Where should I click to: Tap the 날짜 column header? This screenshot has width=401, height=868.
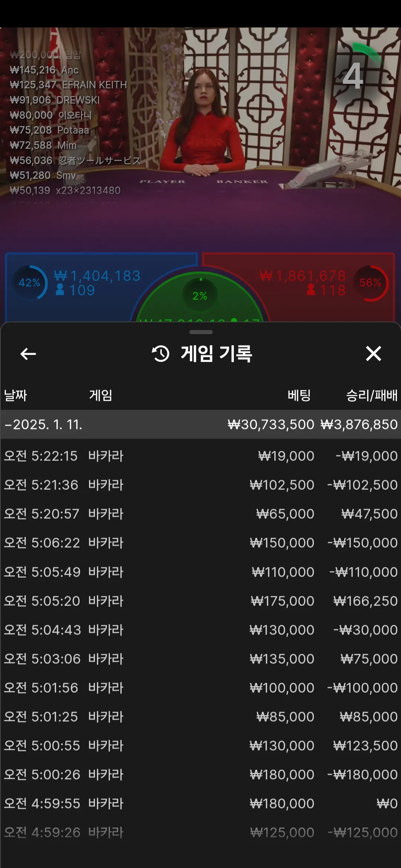tap(16, 395)
